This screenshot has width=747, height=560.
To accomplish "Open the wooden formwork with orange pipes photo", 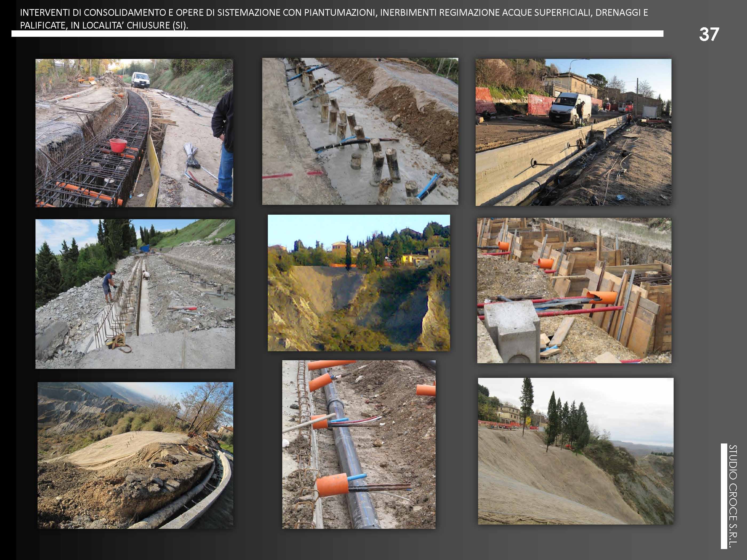I will click(x=574, y=291).
